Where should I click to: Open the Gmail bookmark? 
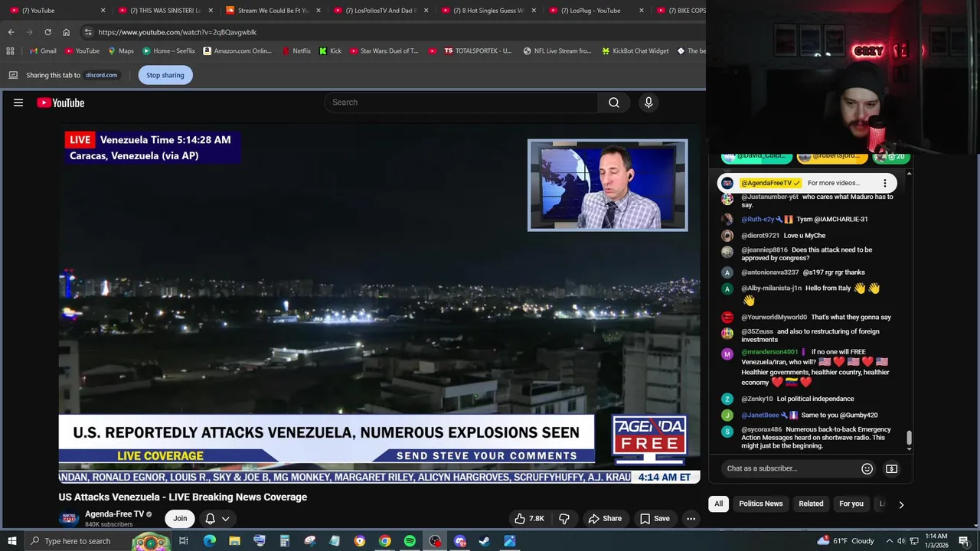click(42, 51)
